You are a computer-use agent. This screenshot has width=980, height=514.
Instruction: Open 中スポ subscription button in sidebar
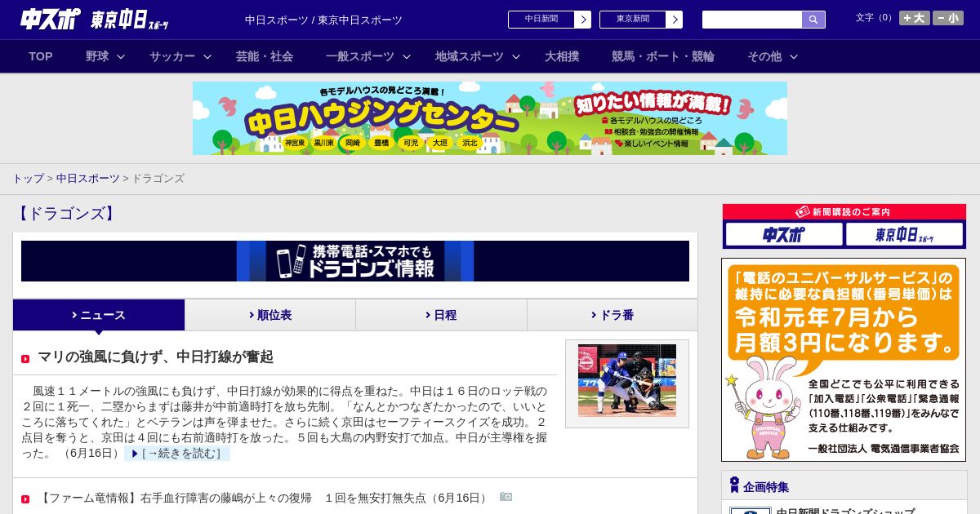[x=784, y=235]
